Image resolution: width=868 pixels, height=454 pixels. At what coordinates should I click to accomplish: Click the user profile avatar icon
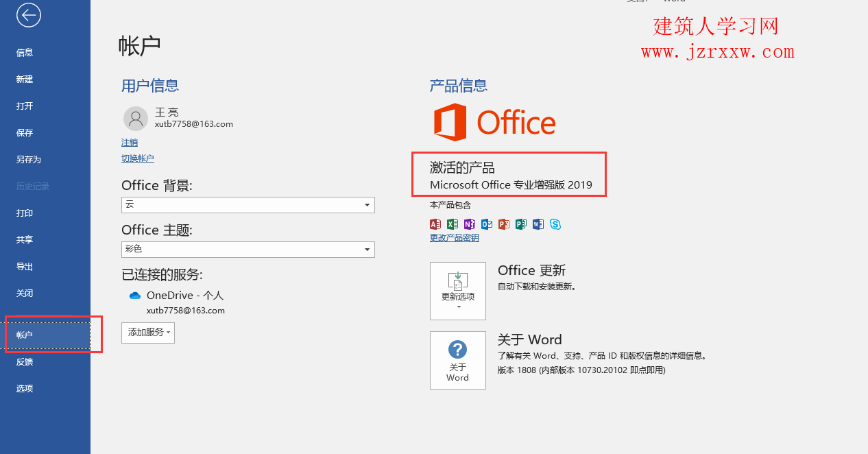(x=135, y=119)
